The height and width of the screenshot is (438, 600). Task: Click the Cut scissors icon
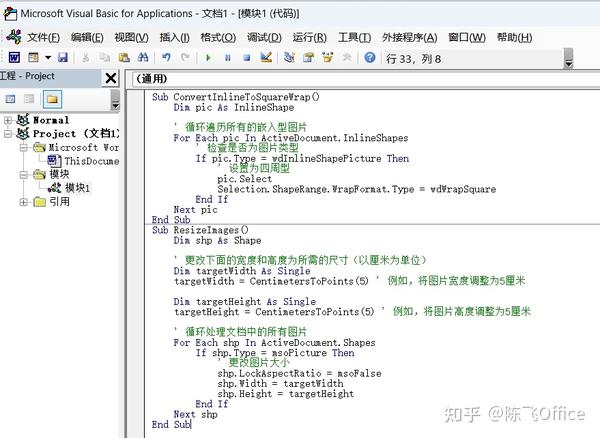(x=86, y=58)
